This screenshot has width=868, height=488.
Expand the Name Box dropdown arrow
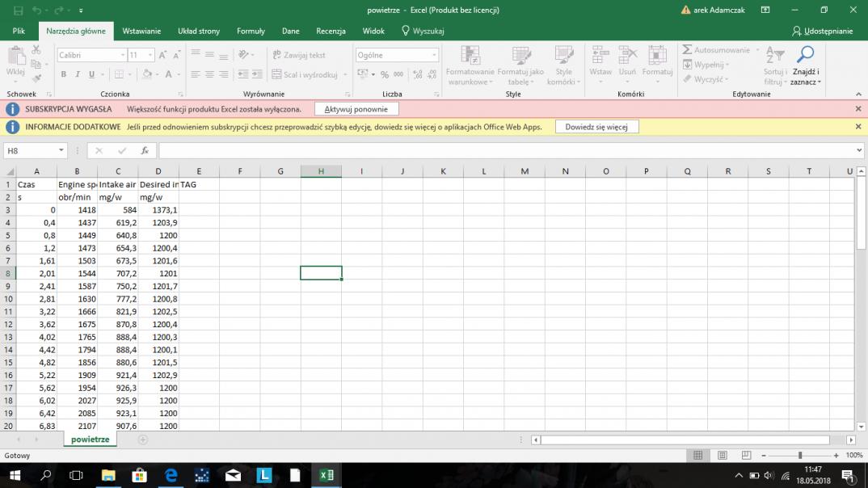[61, 151]
